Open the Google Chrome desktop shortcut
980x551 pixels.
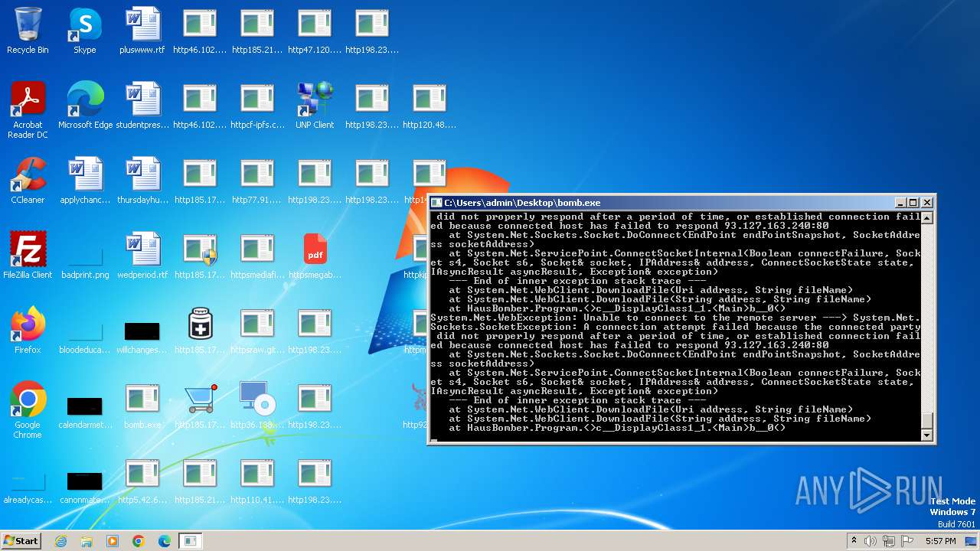(28, 410)
